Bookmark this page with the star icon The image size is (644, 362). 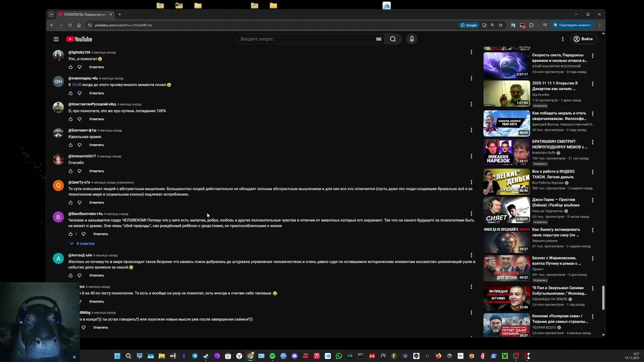(501, 25)
